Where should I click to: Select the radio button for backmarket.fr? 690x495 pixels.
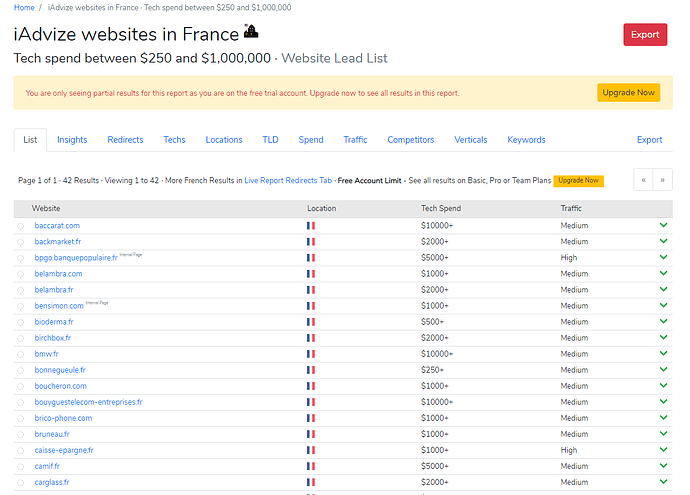21,242
